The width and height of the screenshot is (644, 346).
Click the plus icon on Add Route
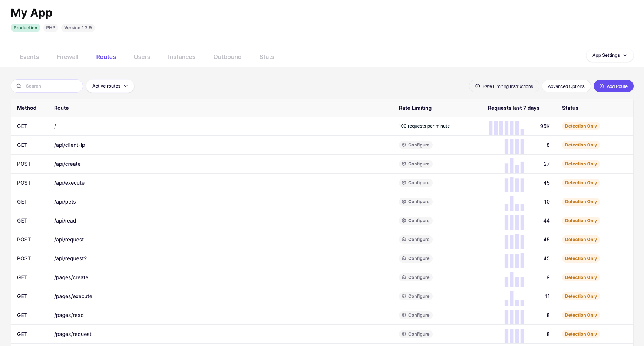pos(602,86)
